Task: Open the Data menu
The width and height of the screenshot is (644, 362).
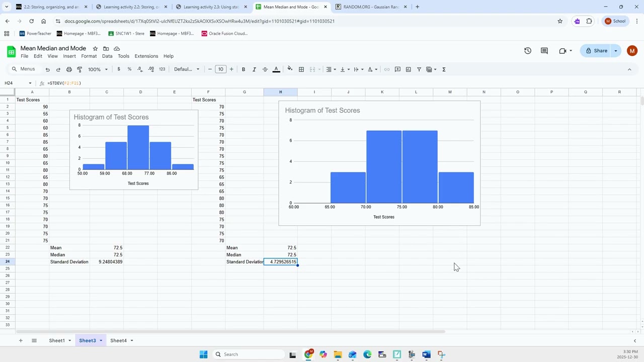Action: click(107, 56)
